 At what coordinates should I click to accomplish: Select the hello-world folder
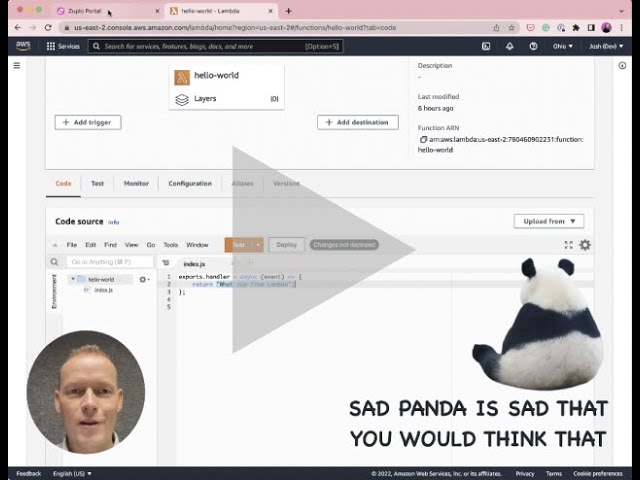click(101, 280)
